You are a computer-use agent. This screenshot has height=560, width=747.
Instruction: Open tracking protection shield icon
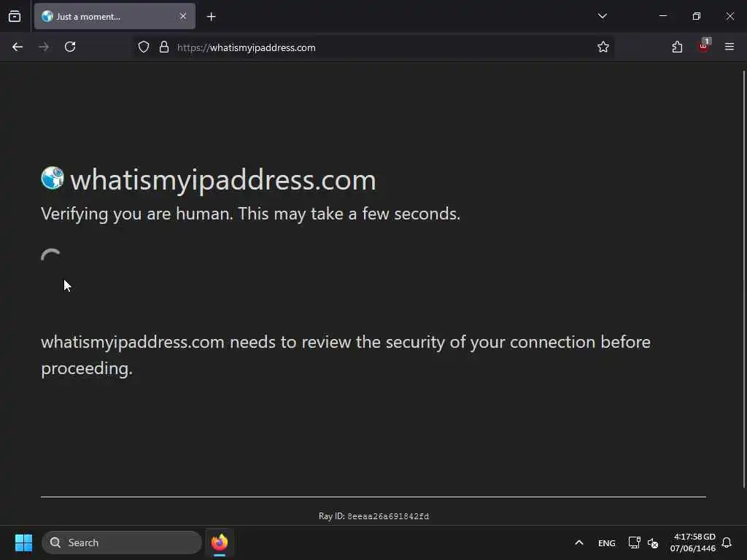(144, 47)
